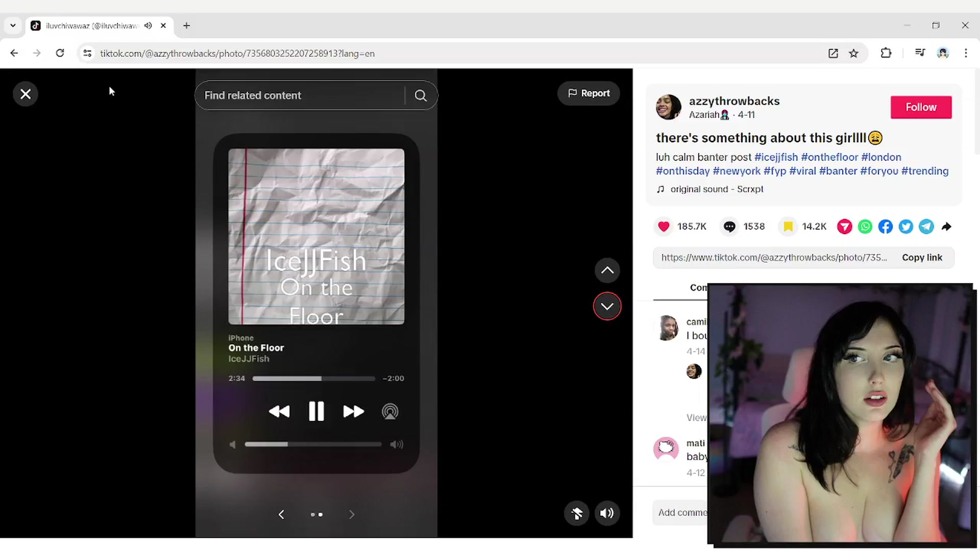The height and width of the screenshot is (551, 980).
Task: Close the iluvchiwawaz tab
Action: click(163, 26)
